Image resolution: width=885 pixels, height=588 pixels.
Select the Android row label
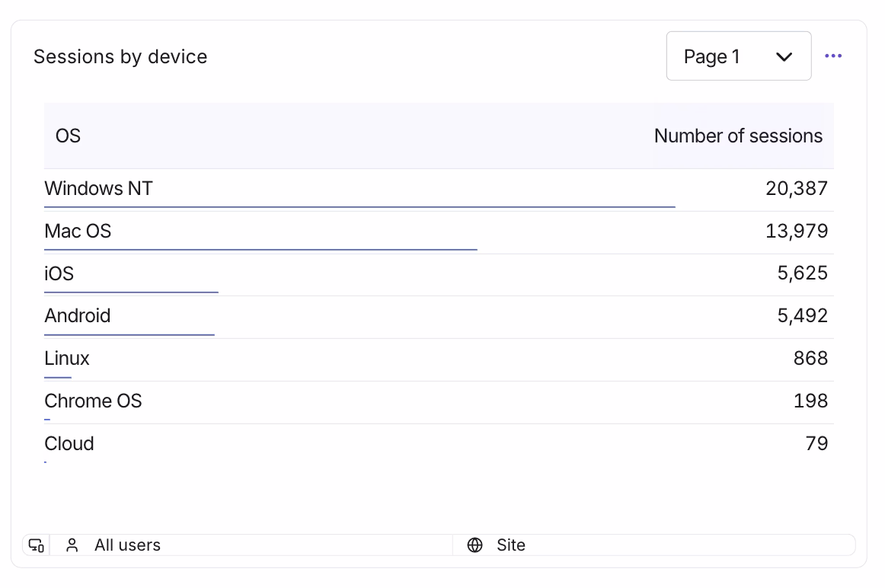78,316
